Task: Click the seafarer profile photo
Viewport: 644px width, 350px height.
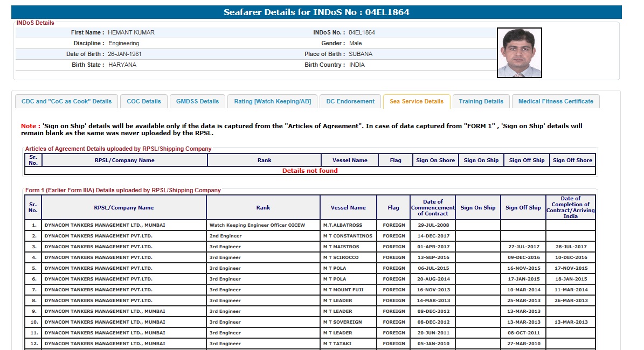Action: [x=519, y=53]
